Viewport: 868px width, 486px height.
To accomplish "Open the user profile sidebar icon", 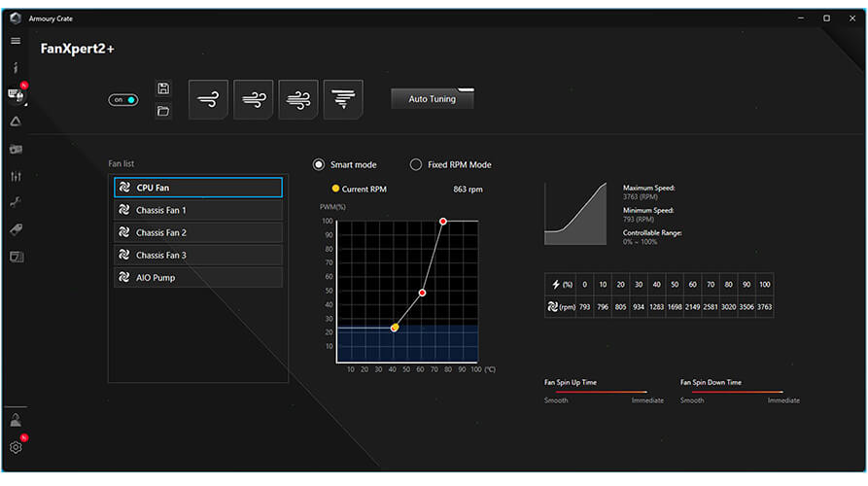I will click(x=16, y=420).
